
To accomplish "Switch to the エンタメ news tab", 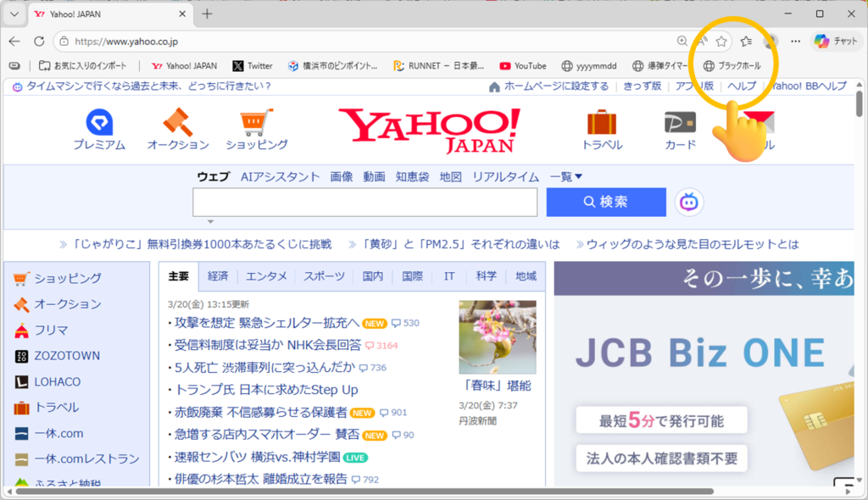I will [266, 276].
